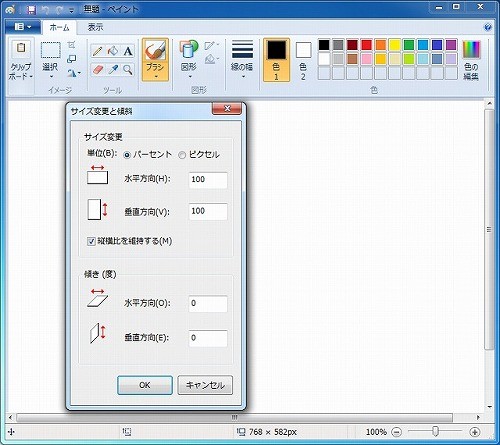
Task: Select the Eraser tool
Action: [x=97, y=70]
